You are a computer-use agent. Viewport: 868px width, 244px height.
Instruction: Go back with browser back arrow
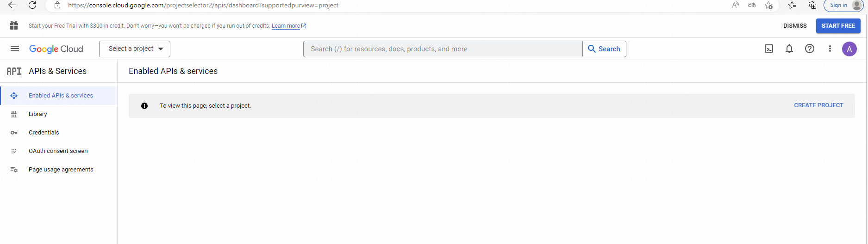click(x=12, y=5)
